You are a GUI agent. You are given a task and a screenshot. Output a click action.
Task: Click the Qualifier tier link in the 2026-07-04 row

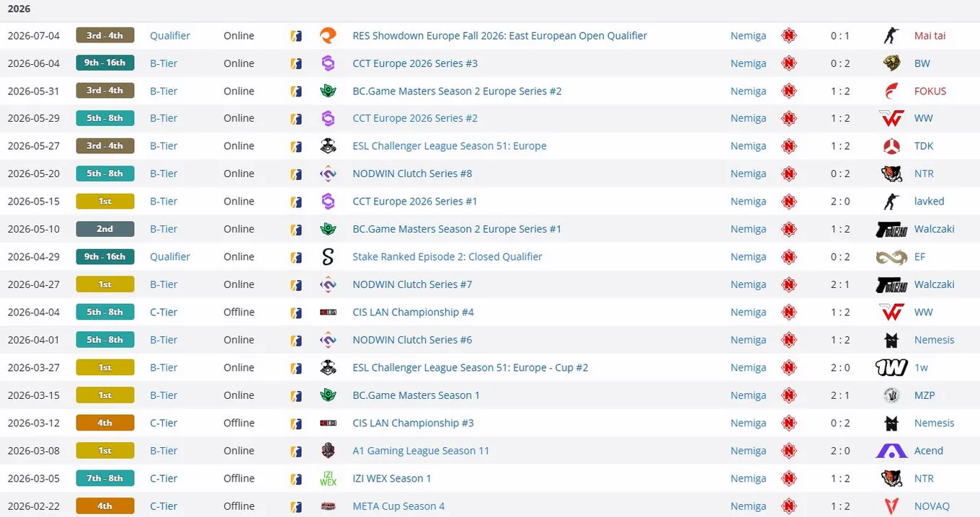[170, 35]
